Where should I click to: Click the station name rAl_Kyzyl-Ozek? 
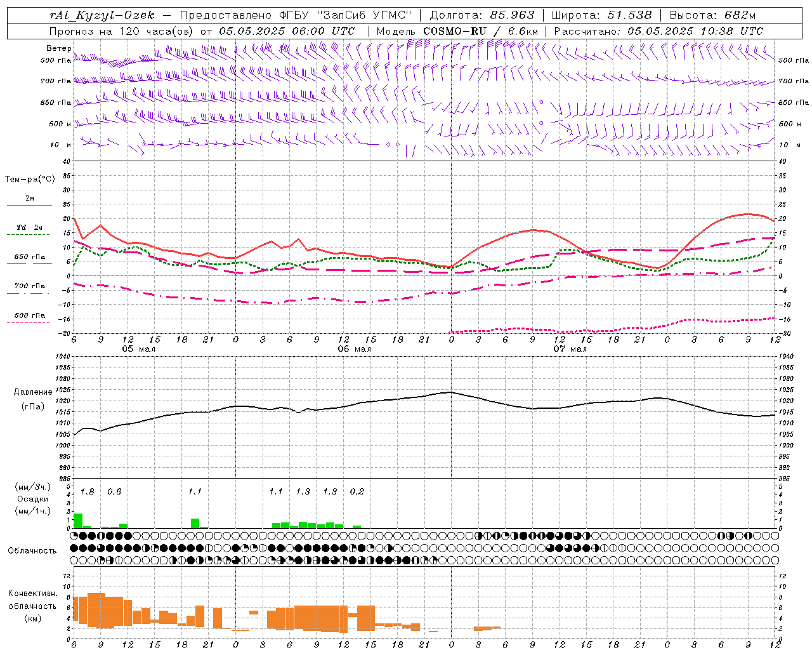(101, 15)
